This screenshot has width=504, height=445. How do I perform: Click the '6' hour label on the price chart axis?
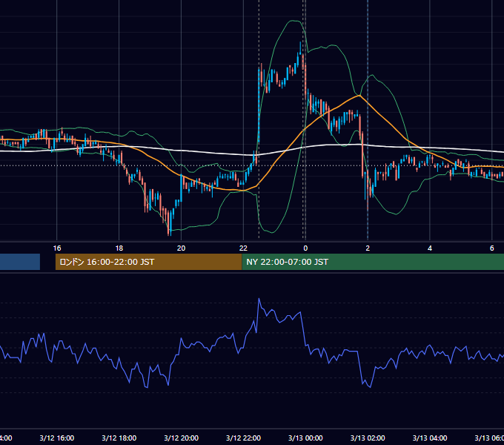(x=492, y=248)
